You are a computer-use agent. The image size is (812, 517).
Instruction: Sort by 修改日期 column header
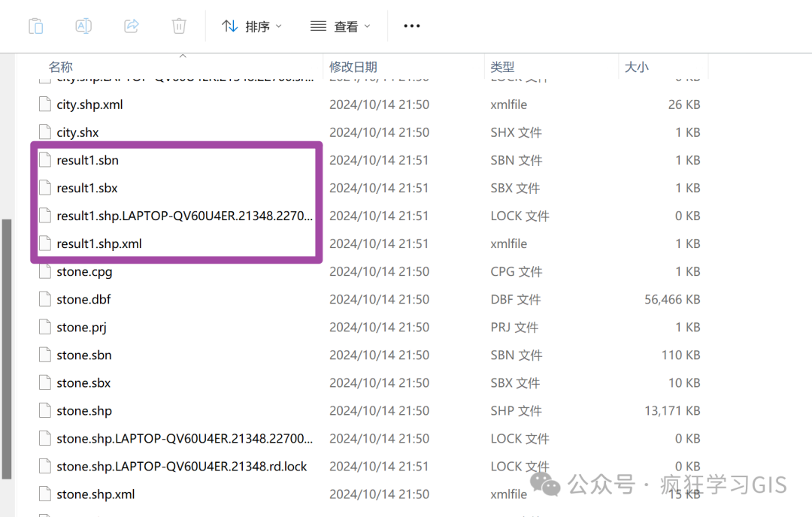[353, 67]
